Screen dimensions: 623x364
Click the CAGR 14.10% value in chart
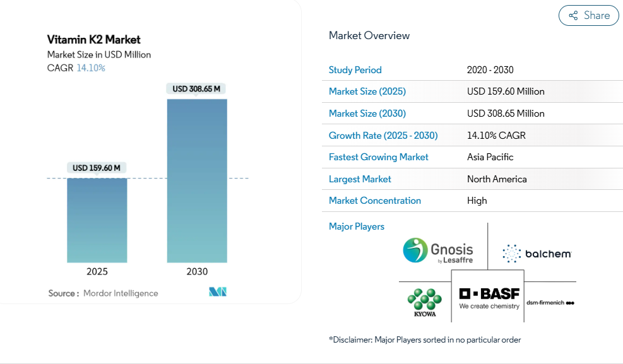click(90, 68)
